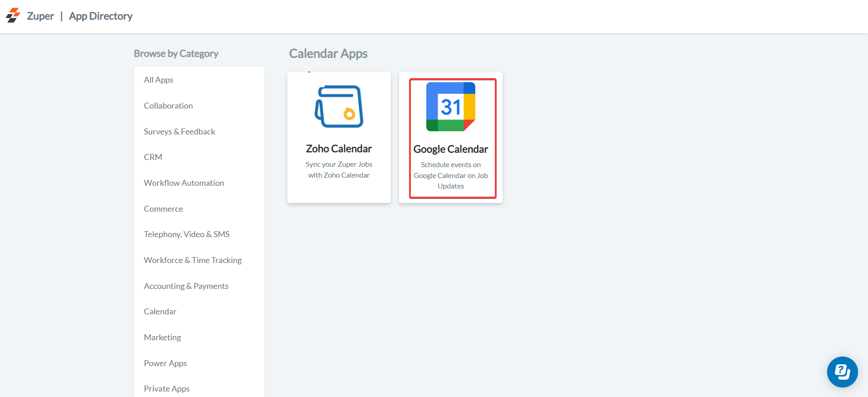Click 'Schedule events on Google Calendar' description

pos(451,175)
